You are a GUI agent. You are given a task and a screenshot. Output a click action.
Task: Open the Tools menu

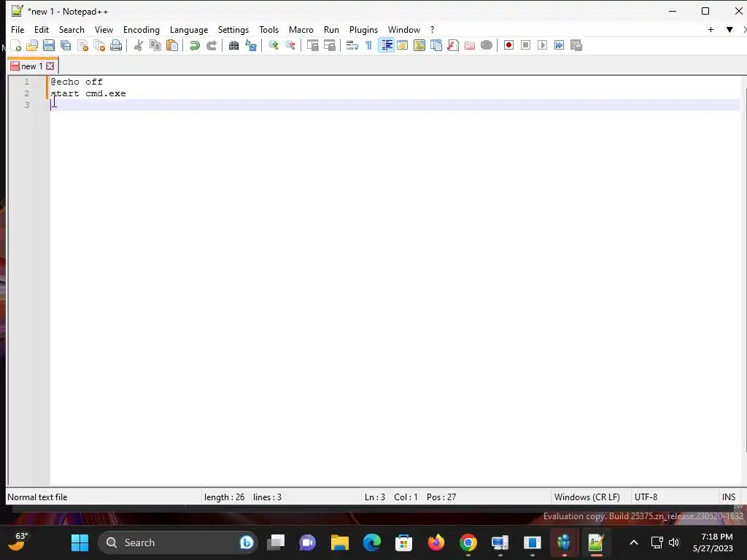(x=268, y=29)
